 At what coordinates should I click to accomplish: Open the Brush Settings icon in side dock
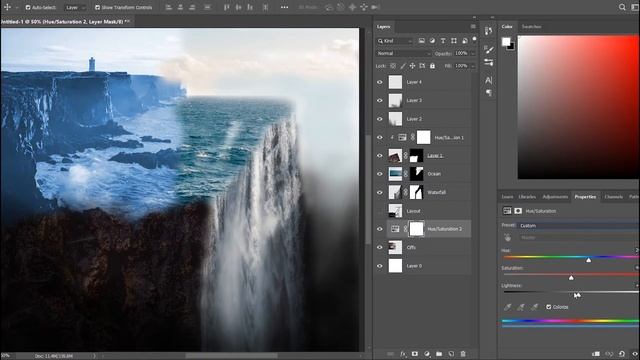[x=489, y=62]
